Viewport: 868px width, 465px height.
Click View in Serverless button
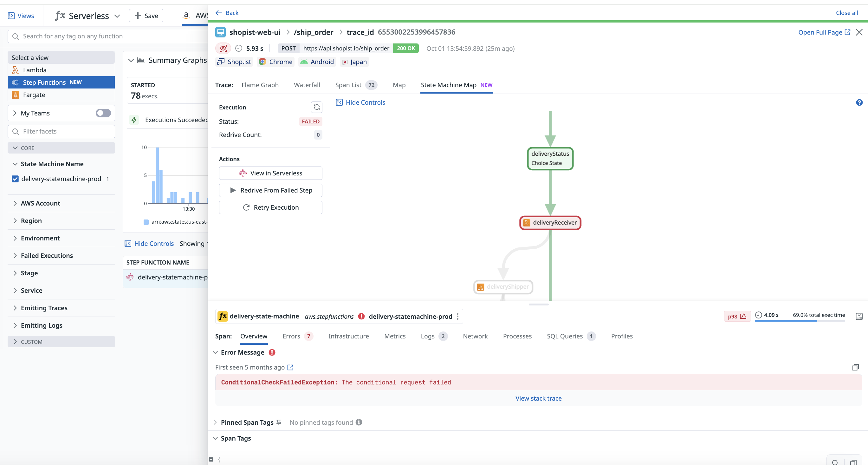(x=270, y=173)
